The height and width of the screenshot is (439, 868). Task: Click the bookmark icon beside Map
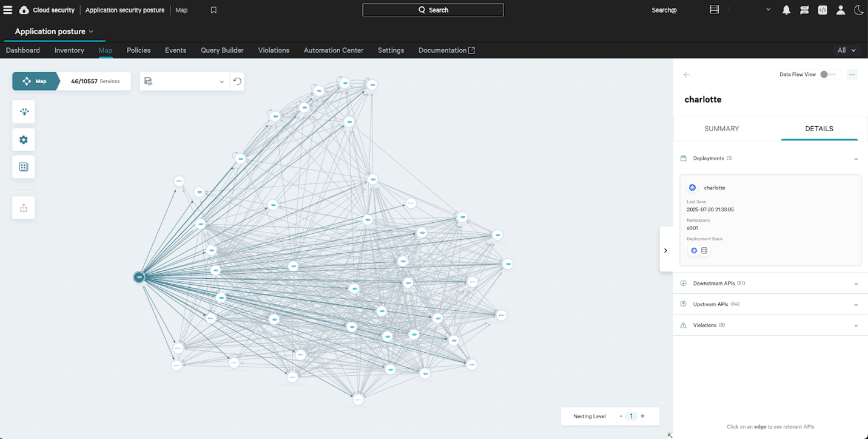(x=214, y=10)
